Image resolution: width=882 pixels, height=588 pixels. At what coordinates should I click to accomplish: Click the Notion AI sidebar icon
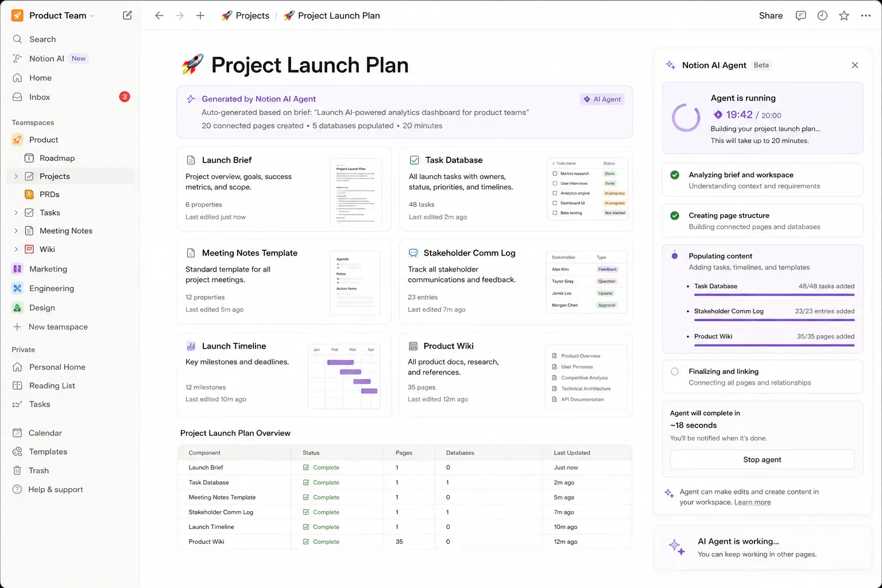[x=17, y=59]
